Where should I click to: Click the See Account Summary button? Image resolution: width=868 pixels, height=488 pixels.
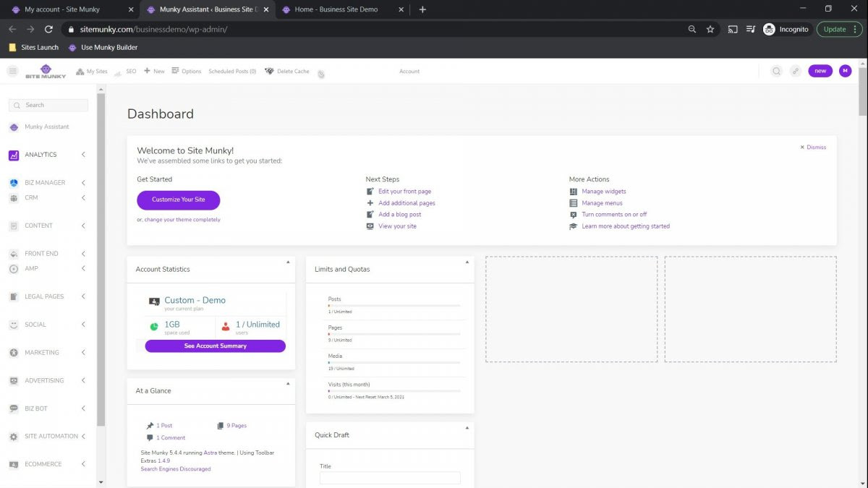[216, 346]
